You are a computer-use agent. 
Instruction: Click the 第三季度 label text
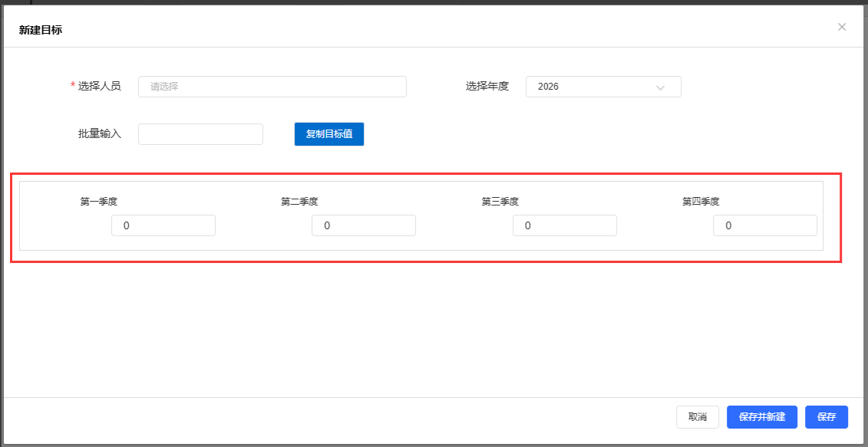point(500,202)
